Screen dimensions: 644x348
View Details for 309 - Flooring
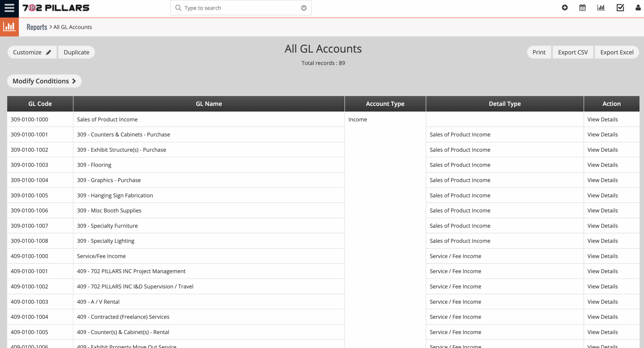click(602, 165)
